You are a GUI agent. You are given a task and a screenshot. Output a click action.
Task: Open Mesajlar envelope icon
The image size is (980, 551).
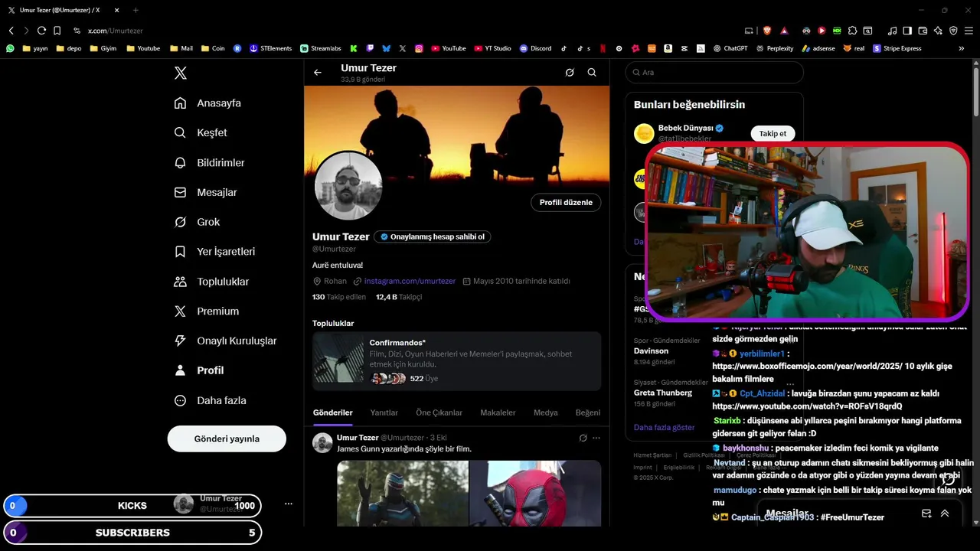(x=180, y=192)
